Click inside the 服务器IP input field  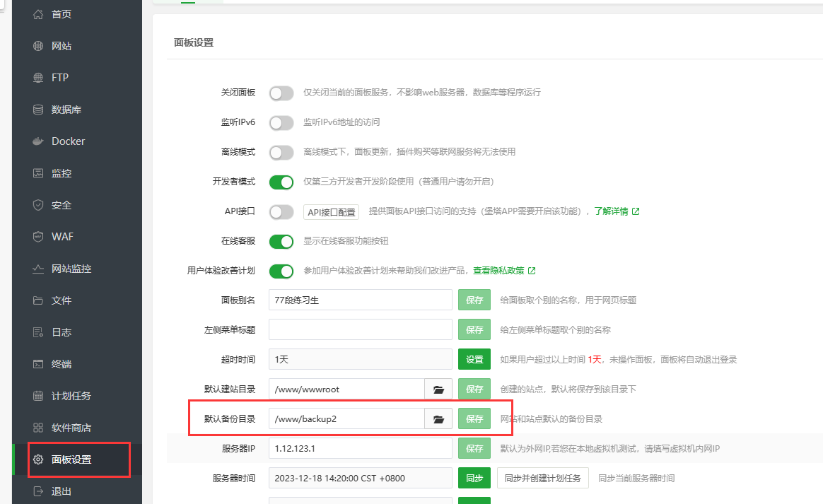(x=359, y=448)
